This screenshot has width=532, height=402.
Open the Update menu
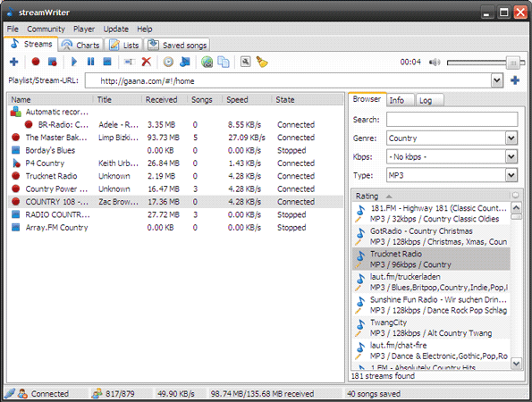tap(115, 29)
